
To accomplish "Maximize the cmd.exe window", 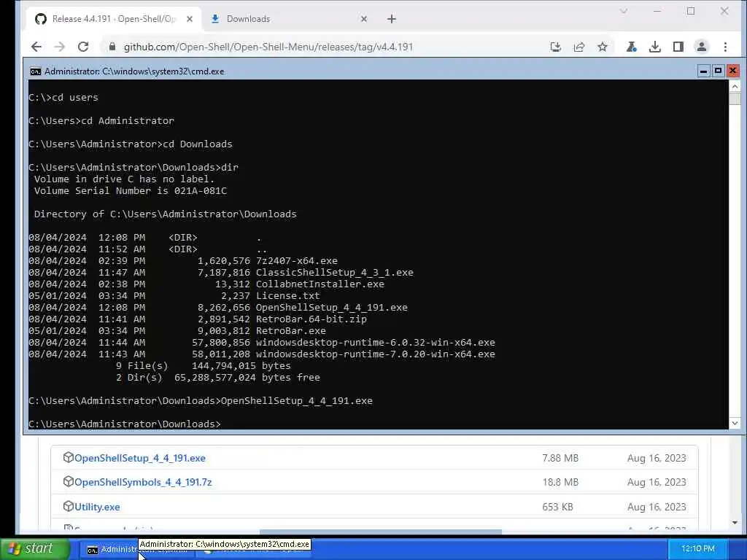I will [718, 71].
